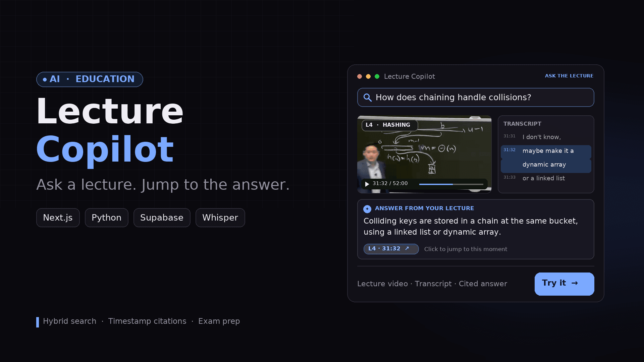Jump to the L4 · 31:32 citation

pyautogui.click(x=391, y=249)
